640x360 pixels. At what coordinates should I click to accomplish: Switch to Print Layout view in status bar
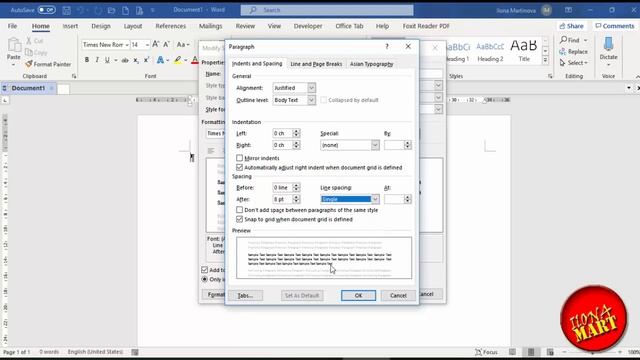pos(531,352)
